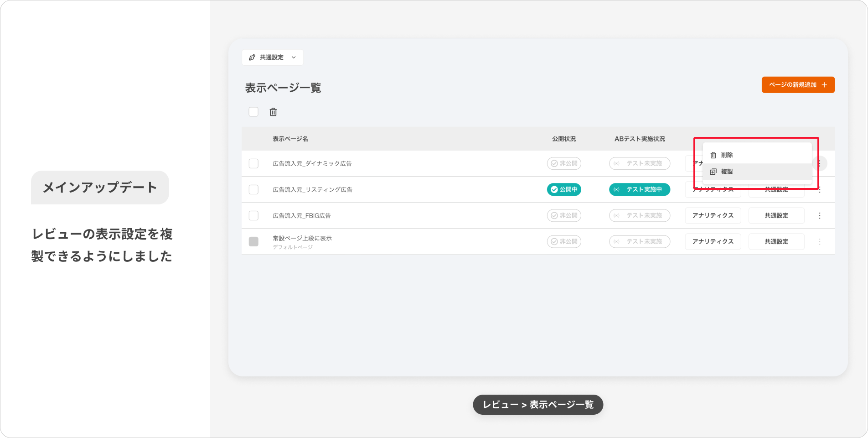Click the plus icon on ページの新規追加
The height and width of the screenshot is (438, 868).
click(824, 85)
